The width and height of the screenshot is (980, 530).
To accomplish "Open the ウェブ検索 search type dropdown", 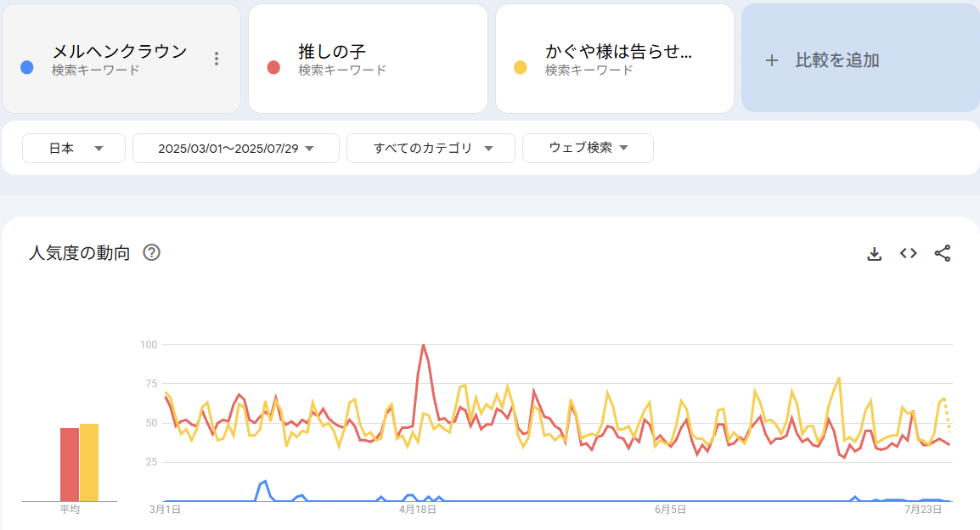I will (588, 148).
